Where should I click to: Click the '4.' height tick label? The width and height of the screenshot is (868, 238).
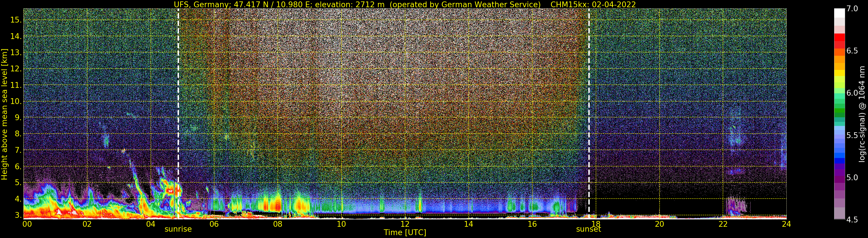pyautogui.click(x=18, y=199)
